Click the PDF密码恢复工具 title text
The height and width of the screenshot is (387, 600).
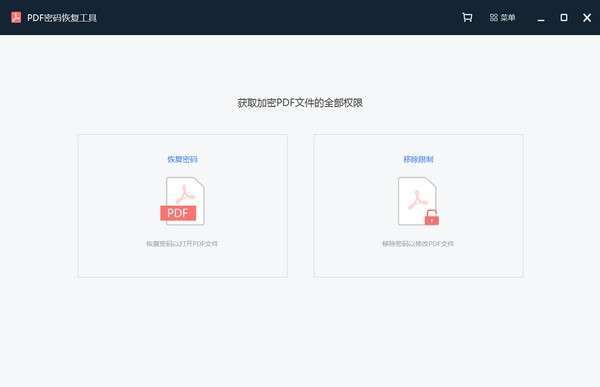(x=62, y=18)
